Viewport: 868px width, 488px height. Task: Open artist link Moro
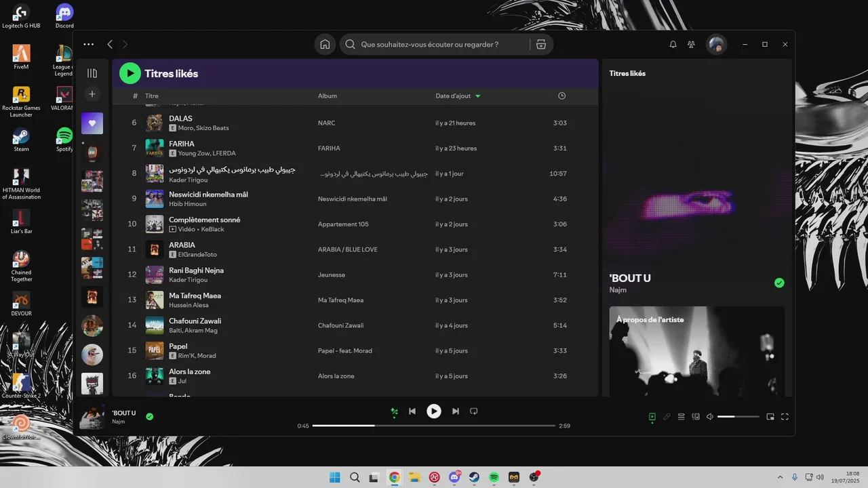186,128
